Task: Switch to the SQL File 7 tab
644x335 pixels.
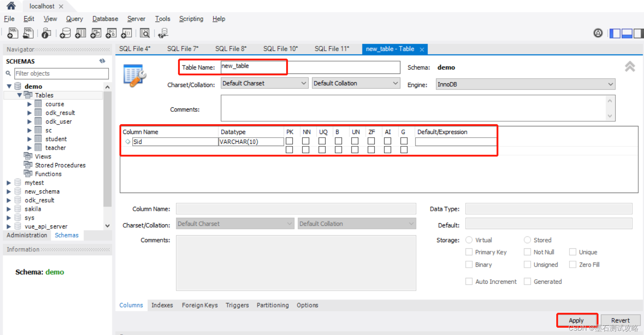Action: [x=183, y=49]
